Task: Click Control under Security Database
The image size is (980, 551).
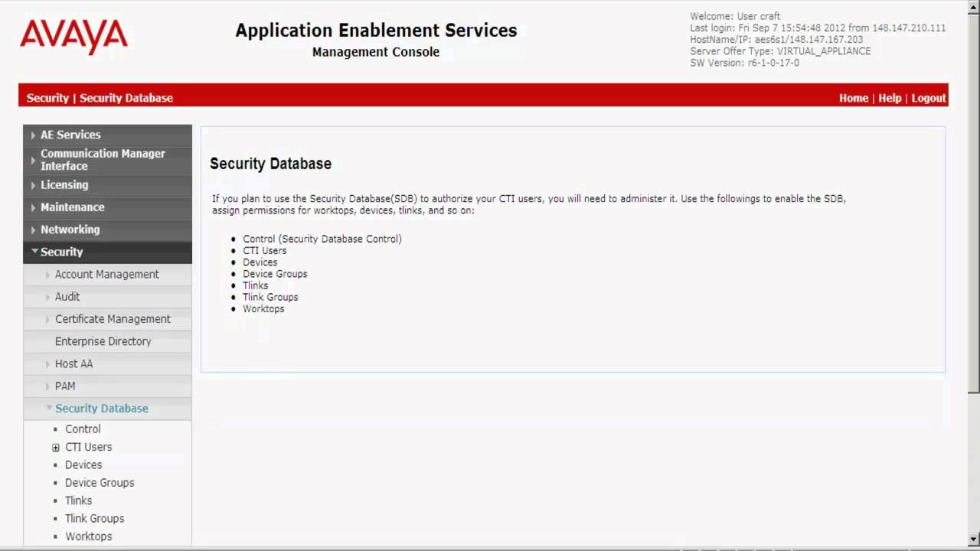Action: point(83,429)
